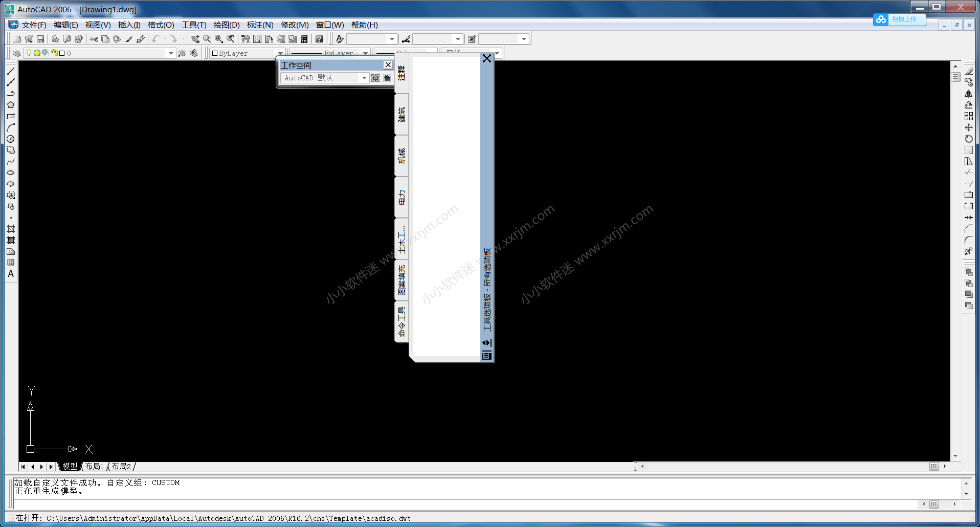Click the command line input field

coord(460,504)
